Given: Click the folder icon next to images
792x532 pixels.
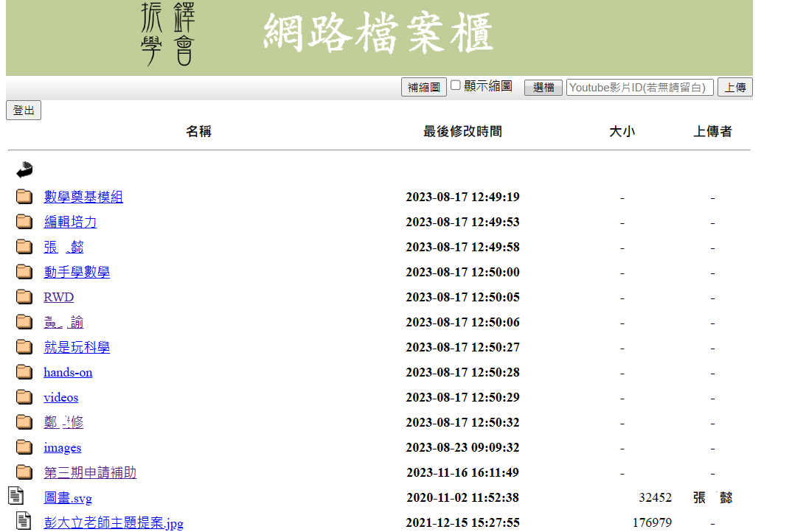Looking at the screenshot, I should (x=24, y=447).
